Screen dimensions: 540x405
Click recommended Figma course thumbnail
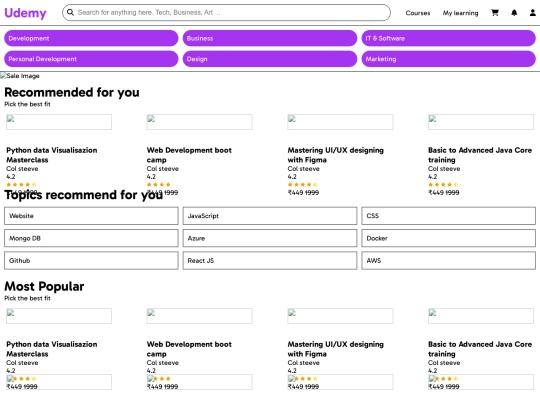[x=340, y=122]
